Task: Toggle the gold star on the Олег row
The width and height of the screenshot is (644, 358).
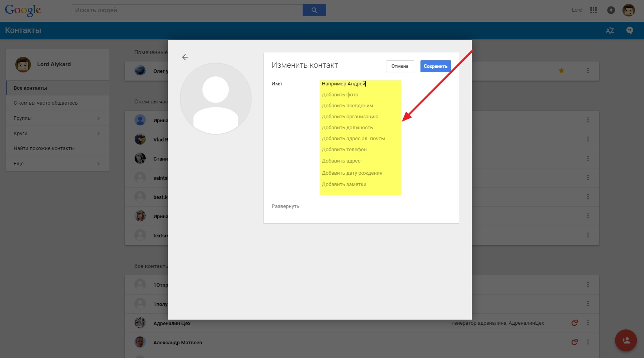Action: tap(561, 71)
